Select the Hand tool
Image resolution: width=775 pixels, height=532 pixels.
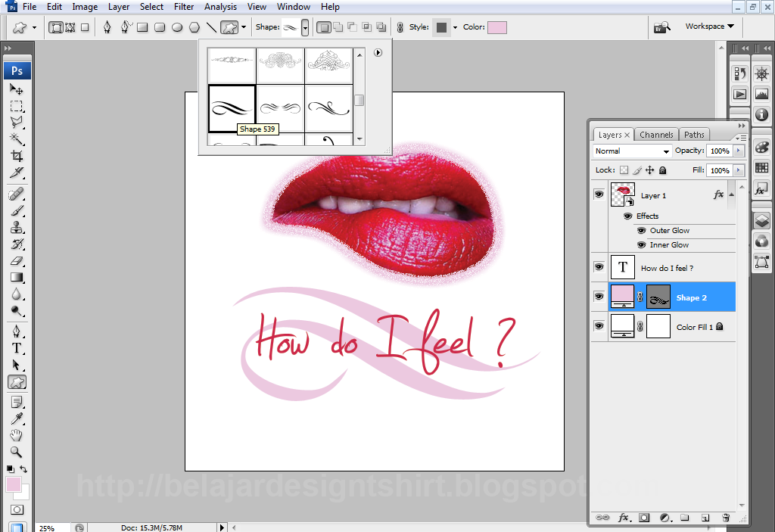[x=17, y=436]
